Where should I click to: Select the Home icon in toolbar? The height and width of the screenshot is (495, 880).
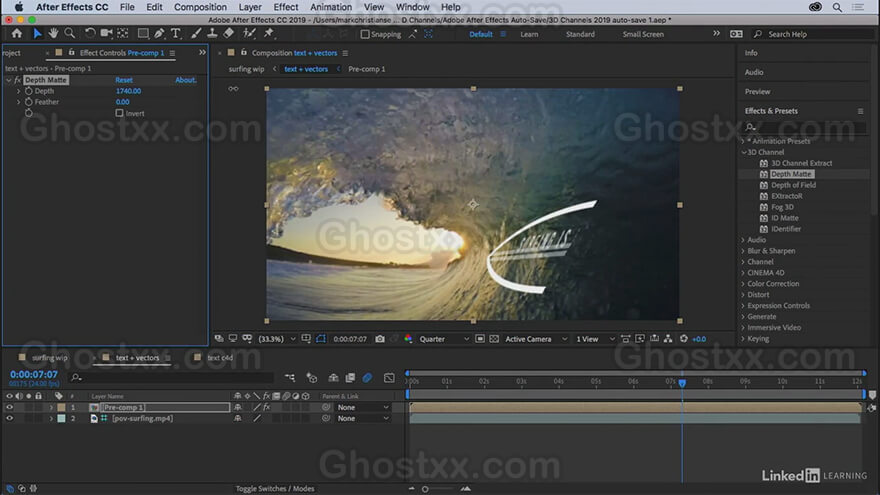tap(17, 34)
